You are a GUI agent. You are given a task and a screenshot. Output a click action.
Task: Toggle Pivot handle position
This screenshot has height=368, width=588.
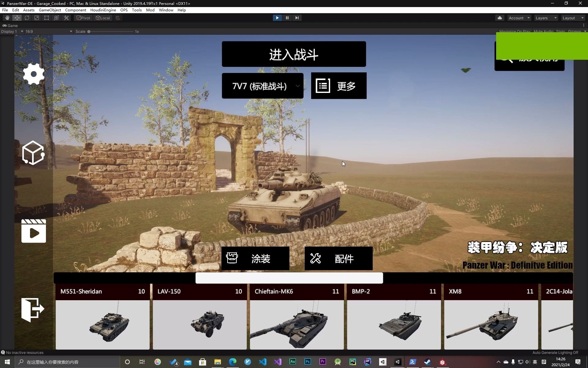[x=83, y=18]
